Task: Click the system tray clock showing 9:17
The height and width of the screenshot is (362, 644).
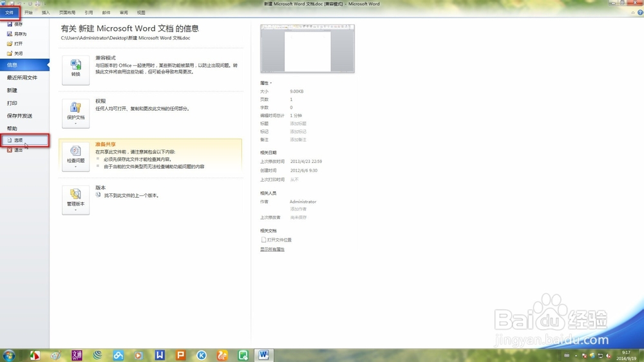Action: coord(626,356)
